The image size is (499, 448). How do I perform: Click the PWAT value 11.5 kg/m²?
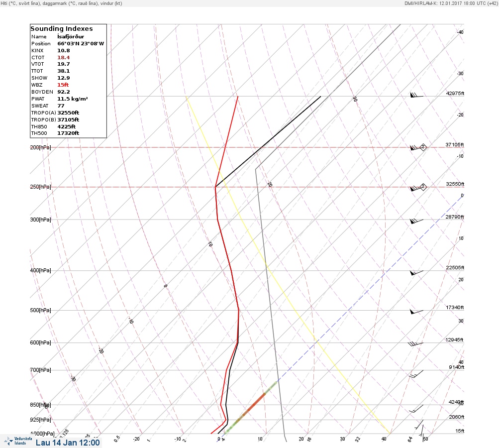click(73, 99)
